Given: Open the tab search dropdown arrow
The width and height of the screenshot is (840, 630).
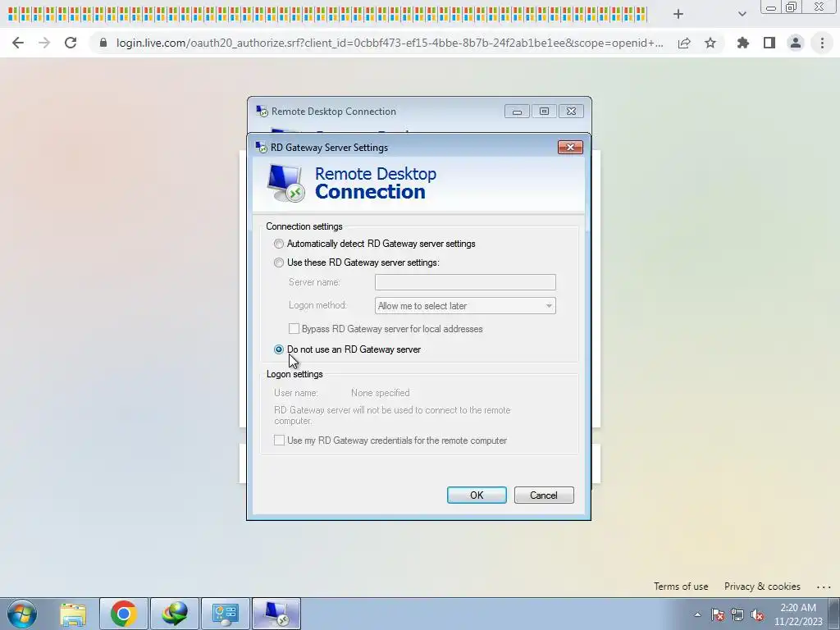Looking at the screenshot, I should (742, 14).
